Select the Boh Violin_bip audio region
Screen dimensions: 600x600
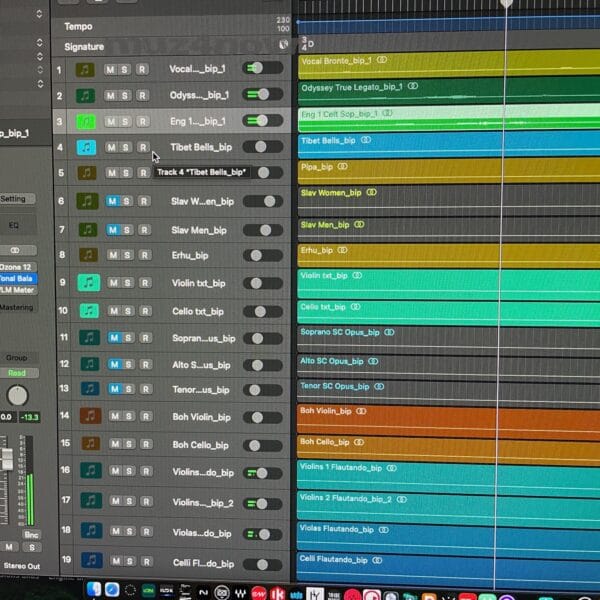click(448, 420)
